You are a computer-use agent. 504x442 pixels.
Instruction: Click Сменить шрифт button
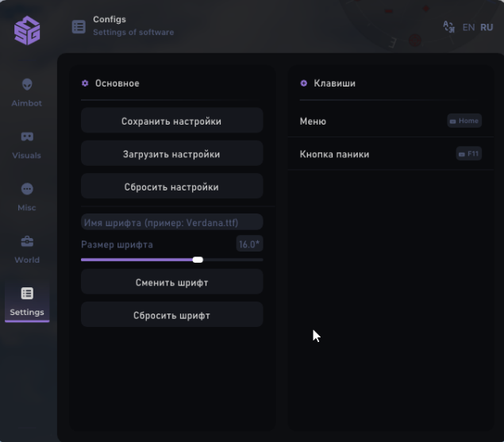pos(171,282)
